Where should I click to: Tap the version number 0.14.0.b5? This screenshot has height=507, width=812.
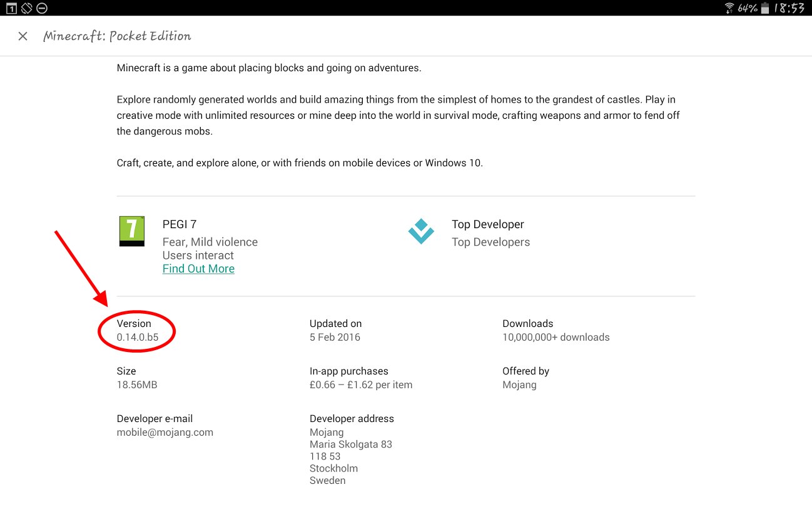tap(138, 337)
